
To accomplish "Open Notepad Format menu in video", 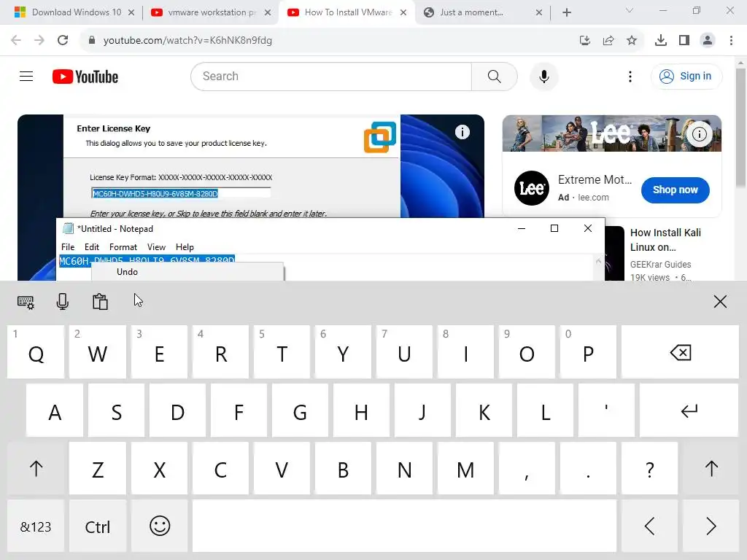I will (x=123, y=247).
